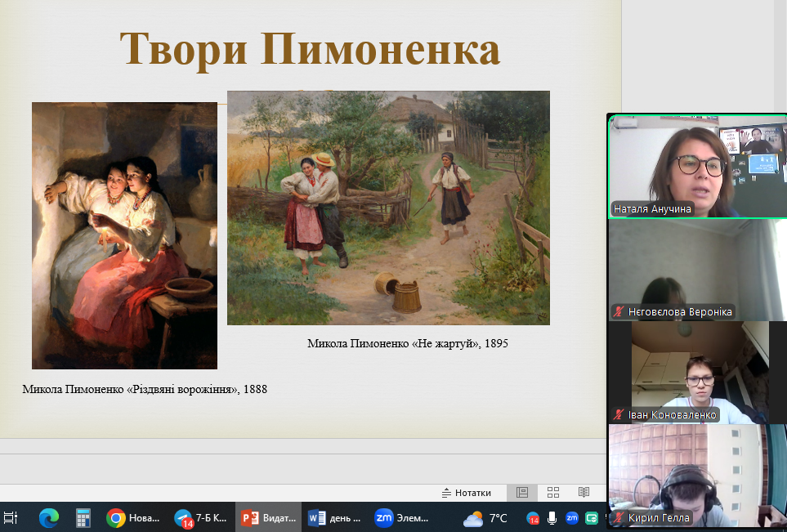The height and width of the screenshot is (532, 787).
Task: Open the Calculator app on taskbar
Action: coord(83,517)
